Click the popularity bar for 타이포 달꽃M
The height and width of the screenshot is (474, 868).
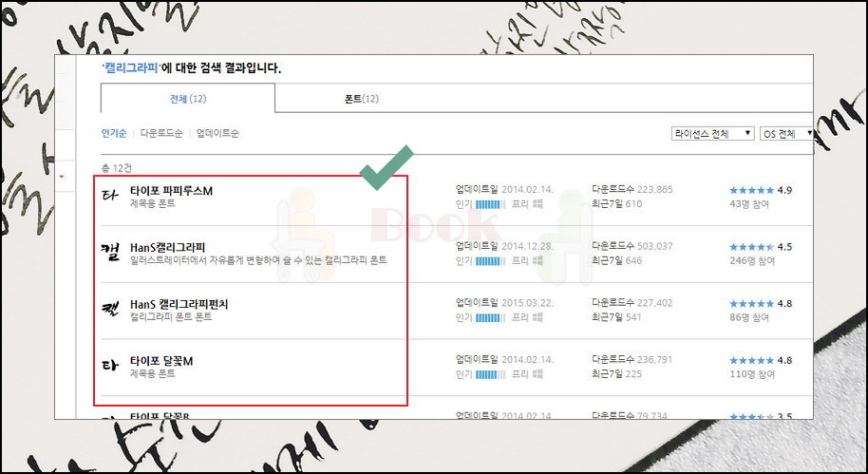pyautogui.click(x=490, y=374)
